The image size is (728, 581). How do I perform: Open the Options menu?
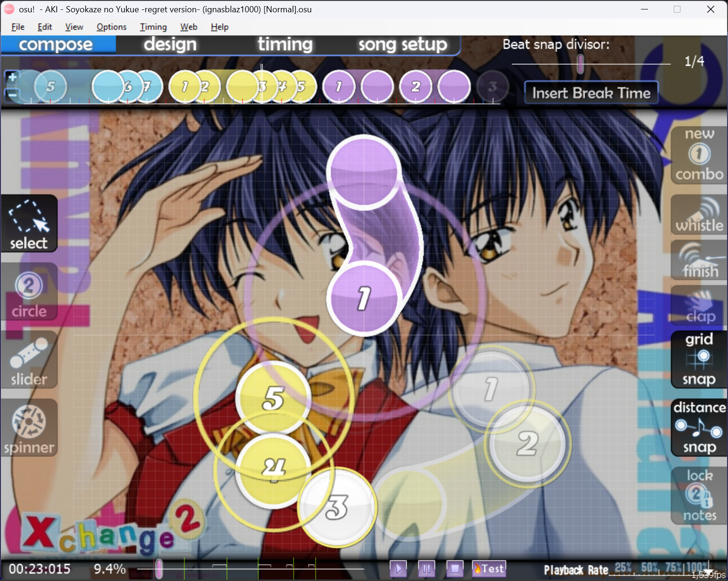111,27
